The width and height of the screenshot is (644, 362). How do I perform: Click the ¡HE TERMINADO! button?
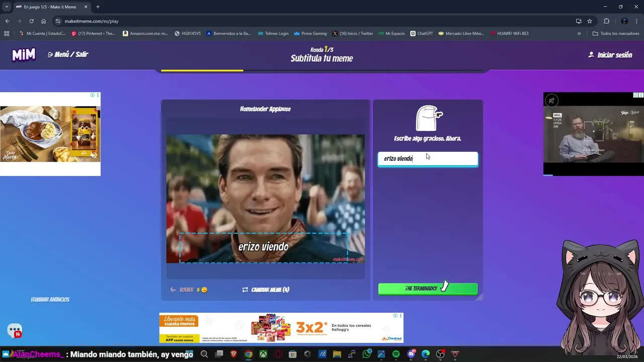click(x=428, y=289)
